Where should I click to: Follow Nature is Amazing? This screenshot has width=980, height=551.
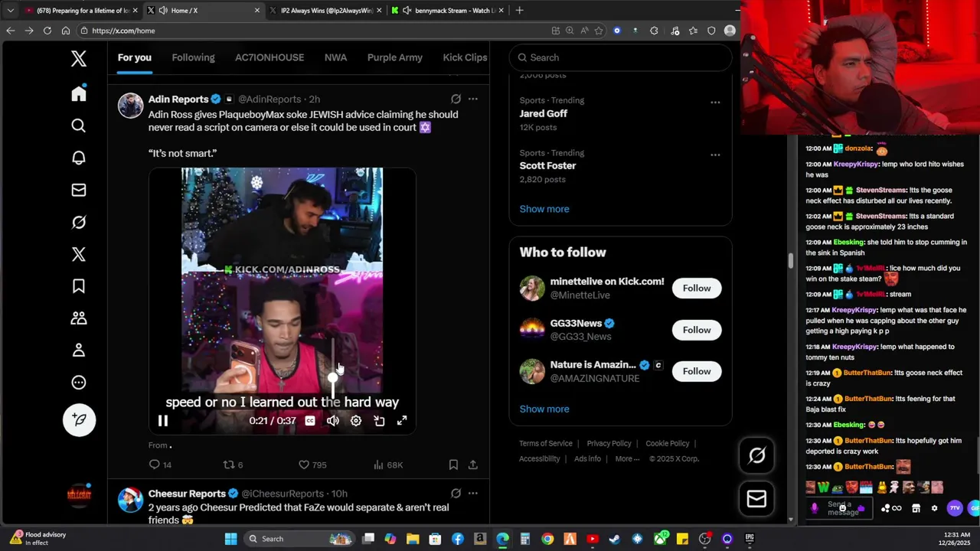(697, 371)
